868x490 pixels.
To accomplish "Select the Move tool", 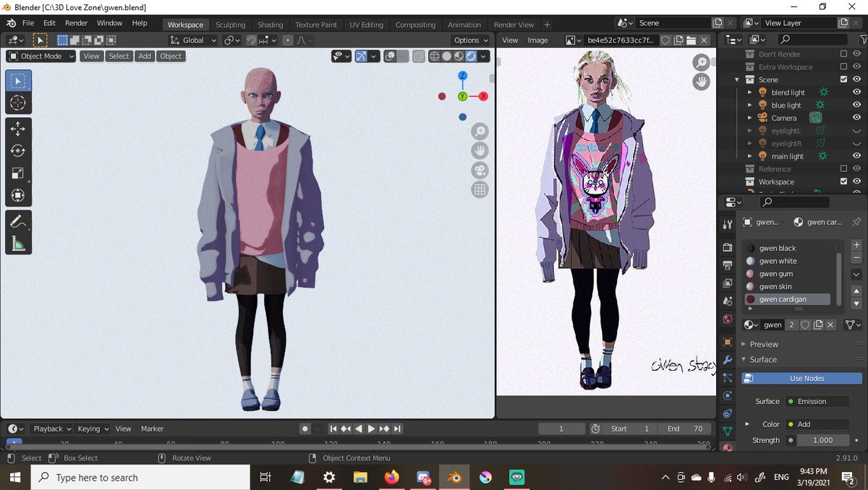I will pyautogui.click(x=18, y=128).
